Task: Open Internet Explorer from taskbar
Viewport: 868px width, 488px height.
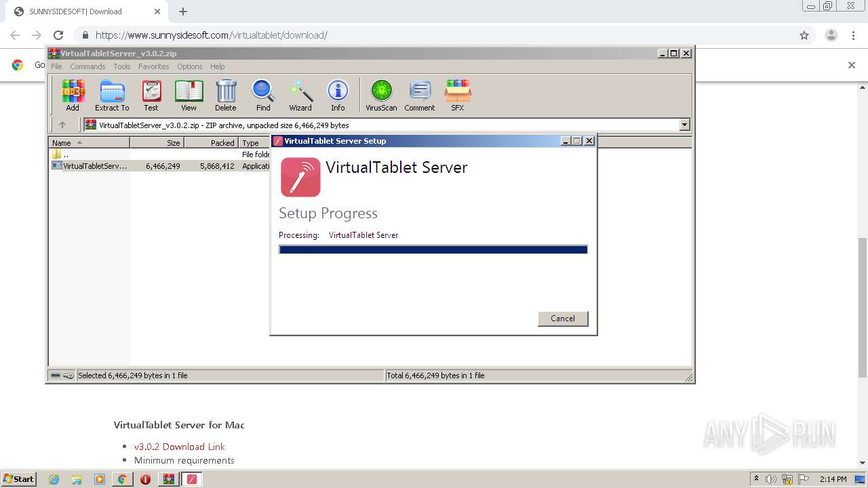Action: (54, 479)
